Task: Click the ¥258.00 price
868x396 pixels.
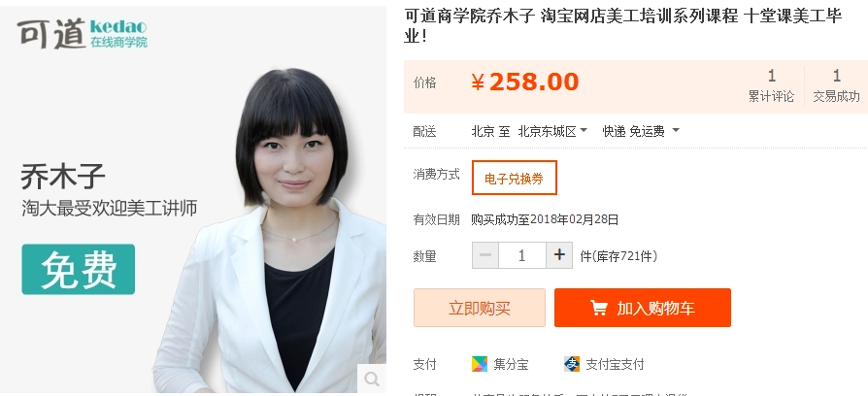Action: (524, 82)
